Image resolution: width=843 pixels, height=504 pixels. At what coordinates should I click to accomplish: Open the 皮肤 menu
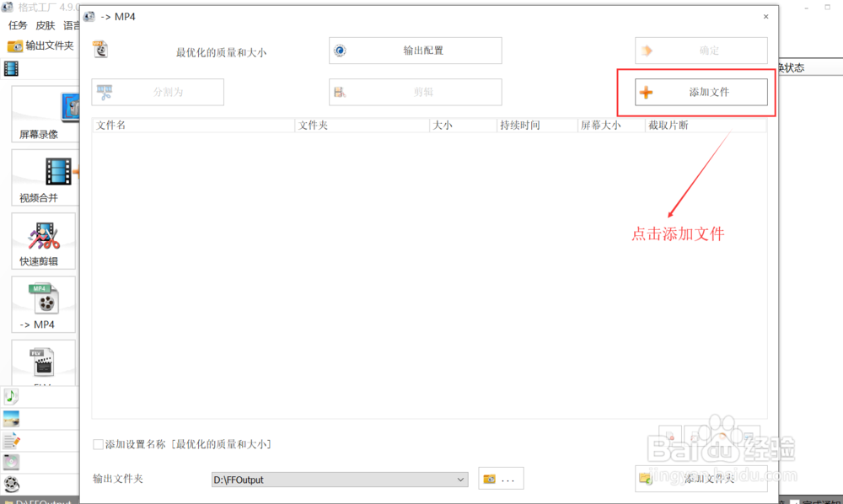point(45,25)
